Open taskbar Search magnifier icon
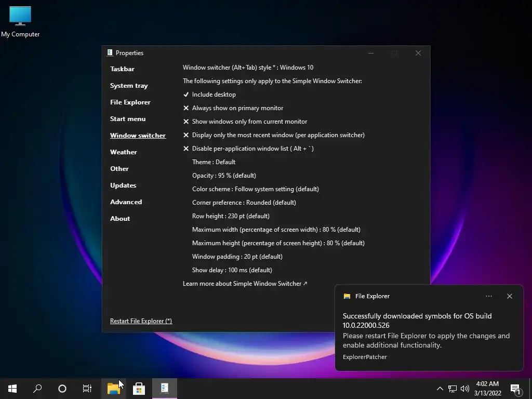The height and width of the screenshot is (399, 532). tap(37, 389)
